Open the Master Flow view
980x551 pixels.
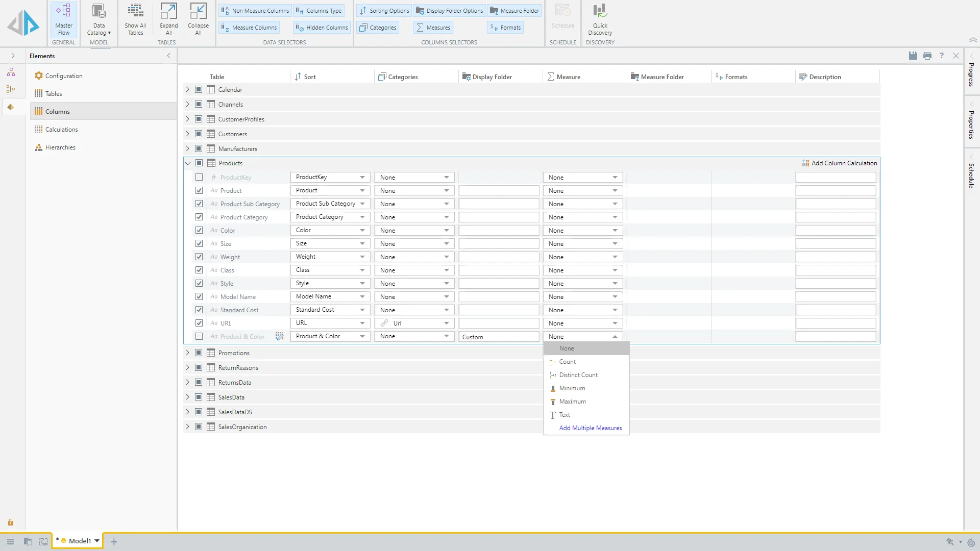tap(64, 19)
